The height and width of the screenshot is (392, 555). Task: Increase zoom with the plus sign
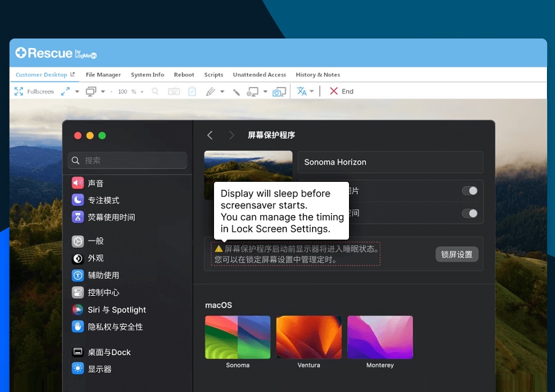(142, 92)
